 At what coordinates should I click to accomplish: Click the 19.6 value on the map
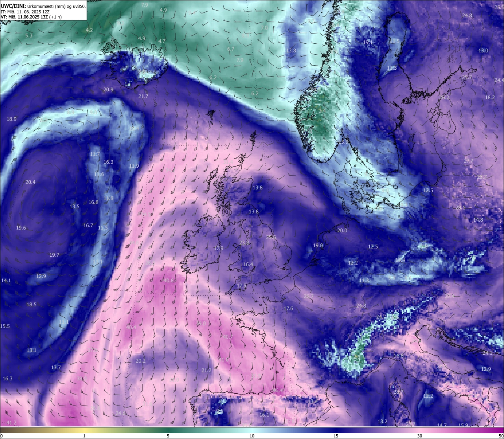click(x=21, y=228)
